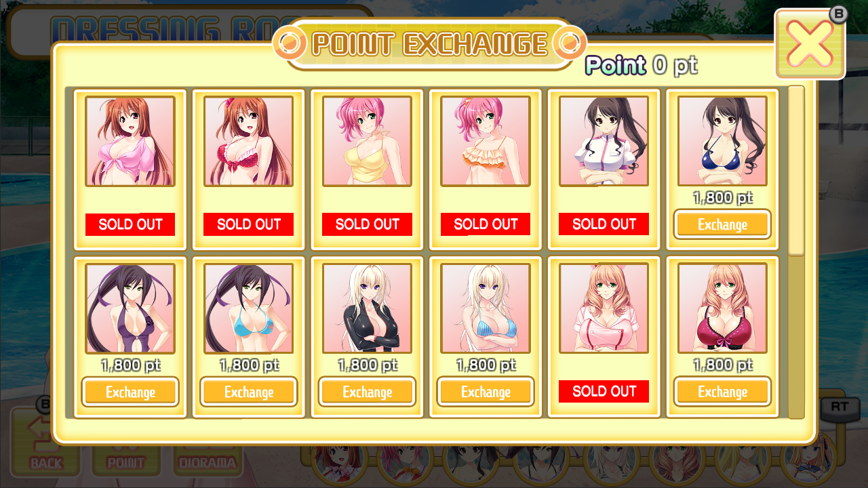Click Exchange under the crimson lingerie item
Viewport: 868px width, 488px height.
click(722, 392)
